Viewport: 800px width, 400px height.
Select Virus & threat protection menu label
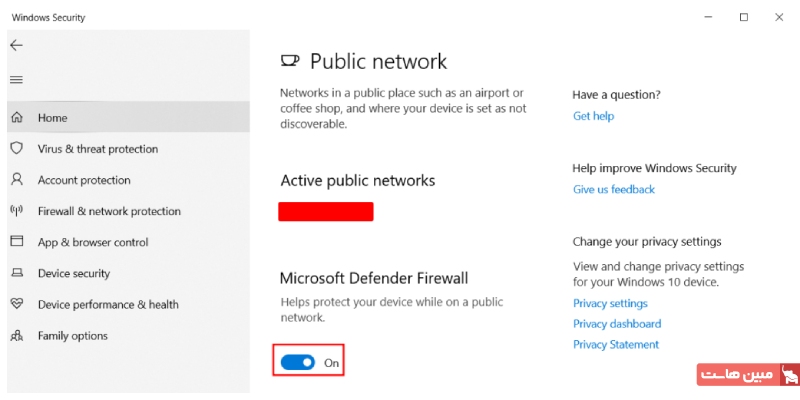tap(98, 149)
